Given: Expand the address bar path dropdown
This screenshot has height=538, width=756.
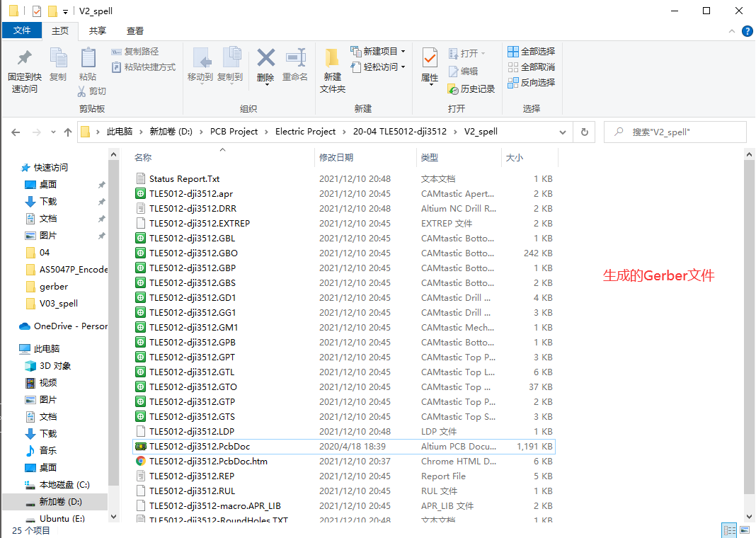Looking at the screenshot, I should [563, 132].
